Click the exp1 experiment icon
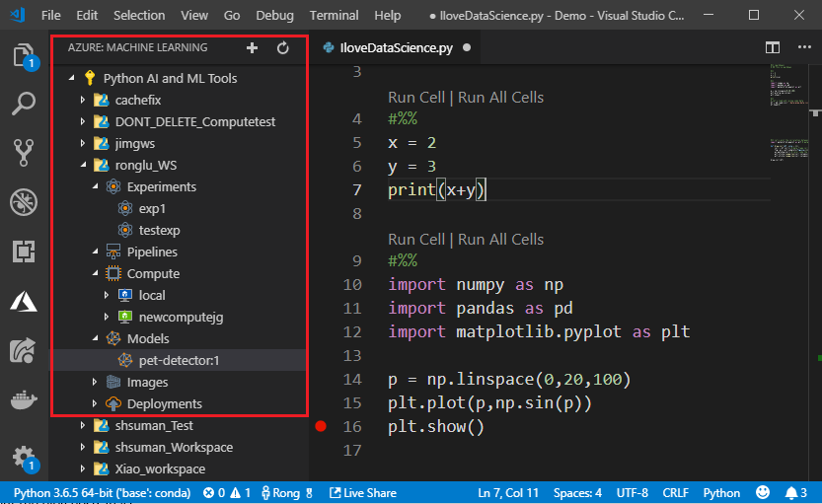This screenshot has width=822, height=504. [x=124, y=208]
